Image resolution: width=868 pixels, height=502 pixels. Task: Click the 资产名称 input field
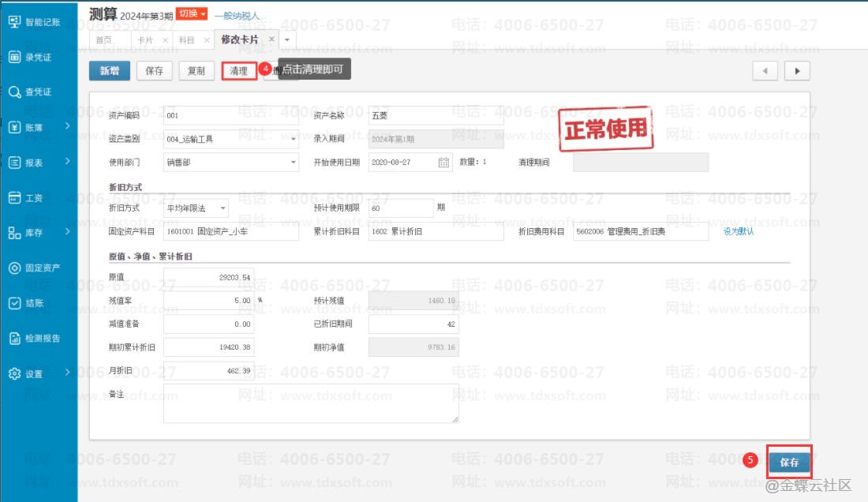[x=436, y=116]
